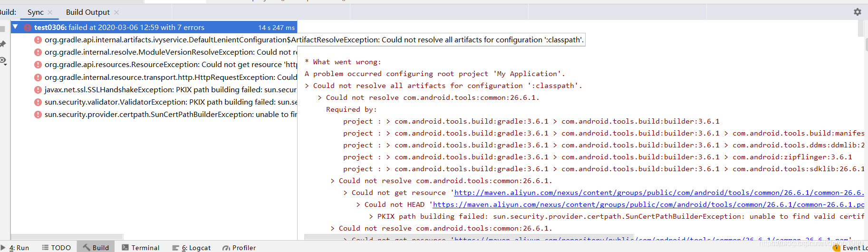868x252 pixels.
Task: Open the maven.aliyun.com repository/public link
Action: point(652,238)
